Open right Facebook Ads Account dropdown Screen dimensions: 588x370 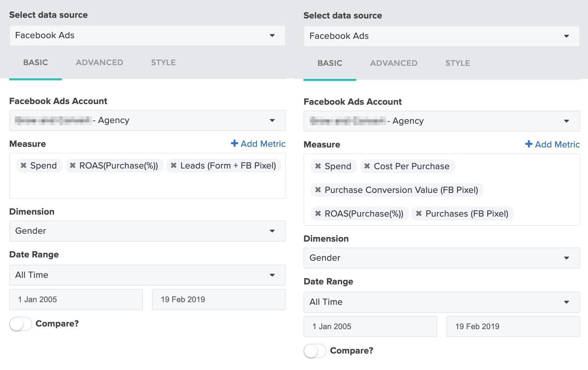point(442,121)
